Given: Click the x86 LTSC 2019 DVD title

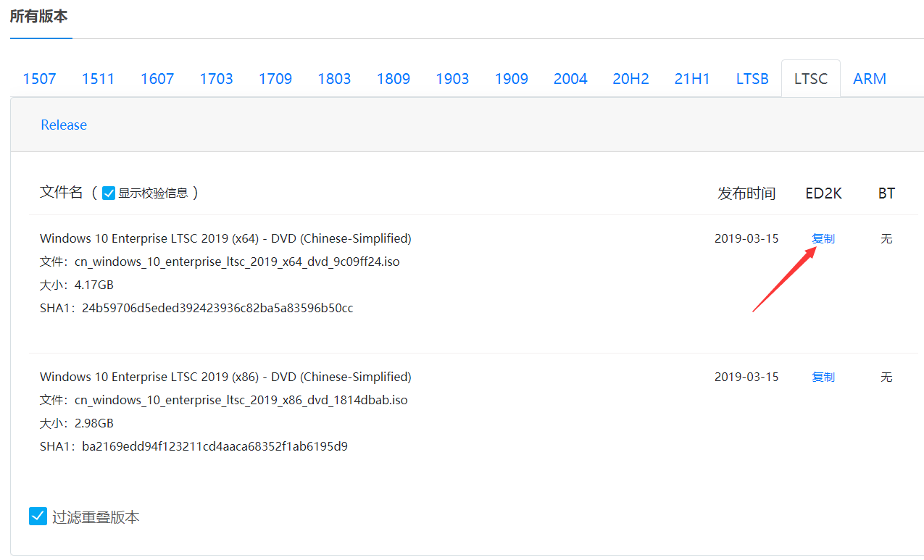Looking at the screenshot, I should [x=225, y=377].
